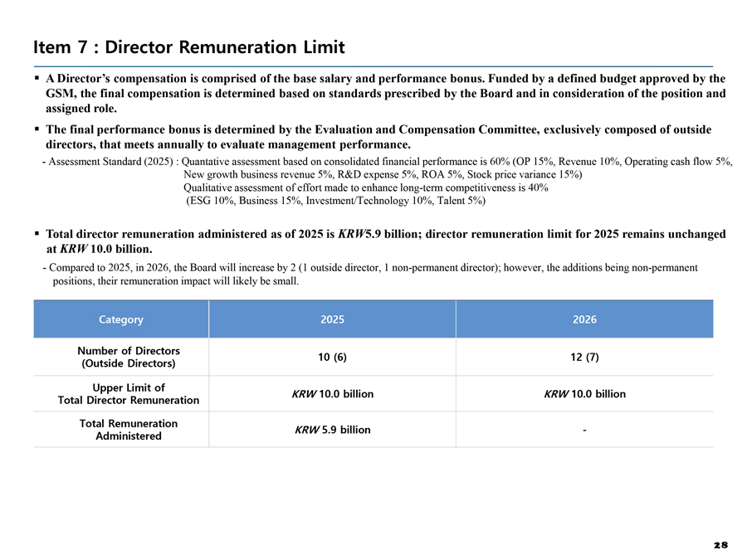Click the line starting "(ESG 10%, Business 15%"
Viewport: 747px width, 560px height.
tap(334, 201)
